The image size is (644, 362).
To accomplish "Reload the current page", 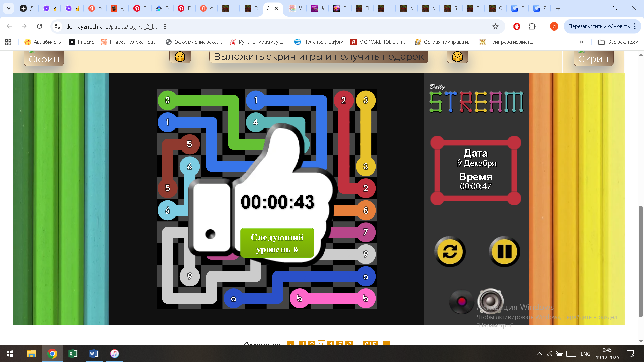I will coord(40,26).
